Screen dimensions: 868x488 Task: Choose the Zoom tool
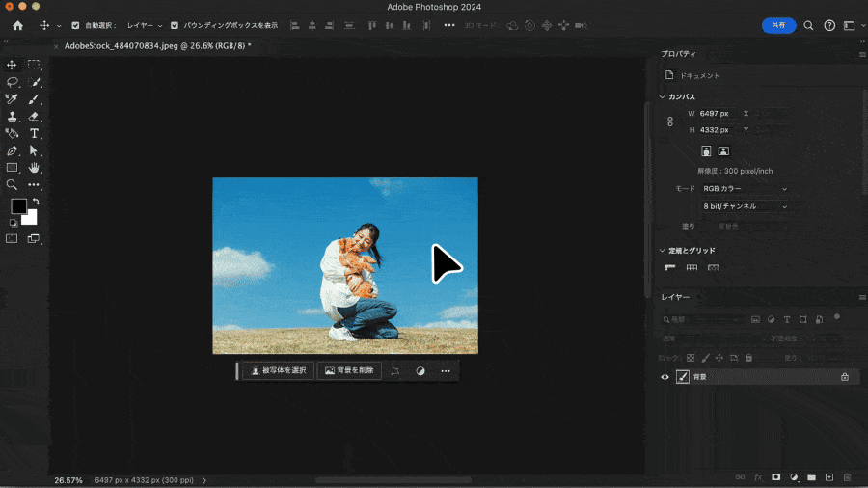(12, 185)
